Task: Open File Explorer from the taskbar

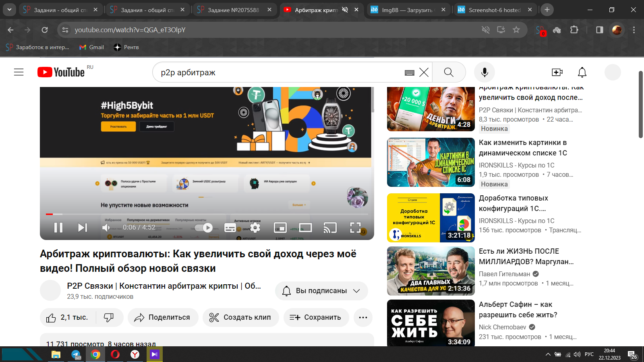Action: (x=56, y=354)
